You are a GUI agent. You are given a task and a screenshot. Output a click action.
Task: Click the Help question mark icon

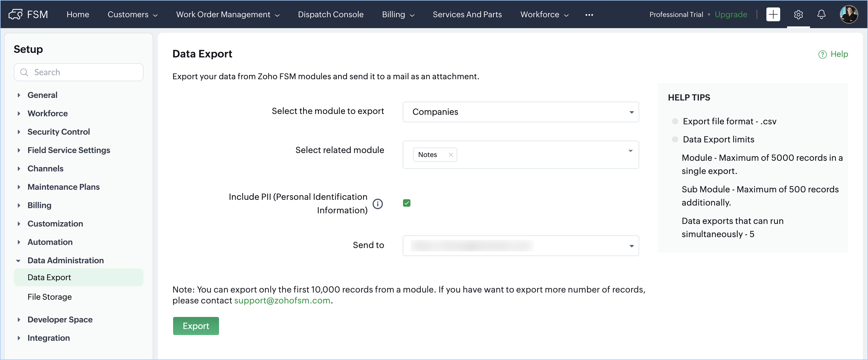(x=822, y=55)
